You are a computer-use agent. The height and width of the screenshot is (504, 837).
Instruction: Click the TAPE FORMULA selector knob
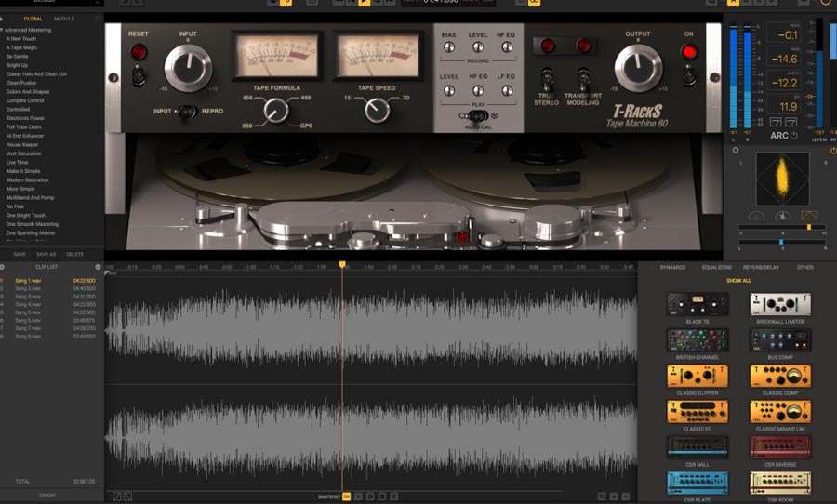pyautogui.click(x=275, y=111)
